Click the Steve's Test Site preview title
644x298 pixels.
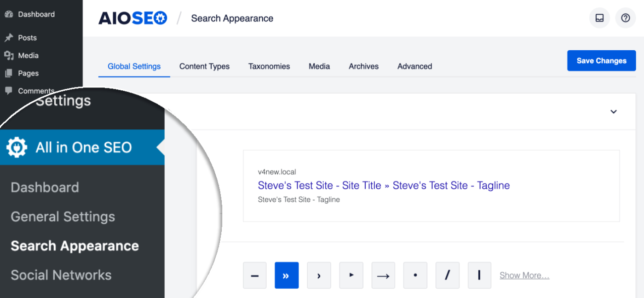pyautogui.click(x=384, y=186)
